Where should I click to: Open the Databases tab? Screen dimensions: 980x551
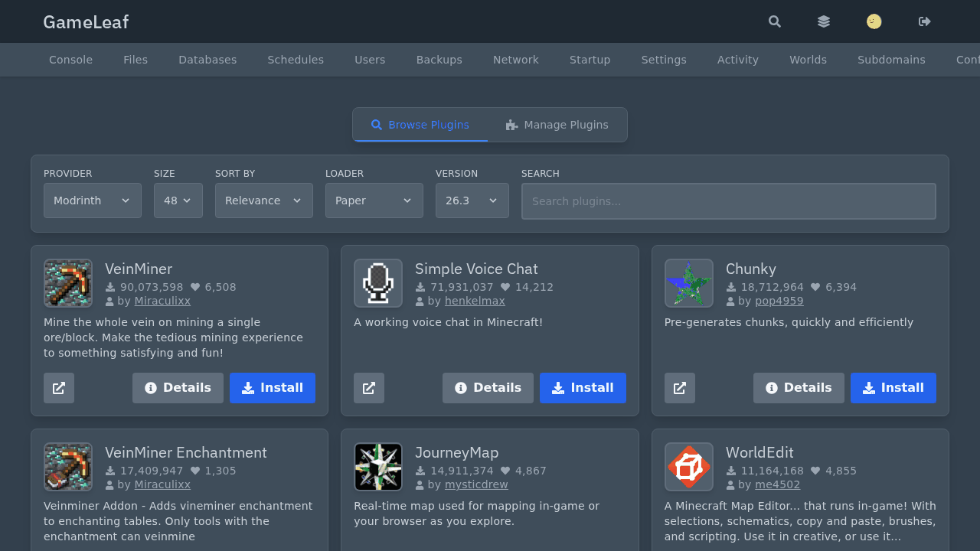click(207, 60)
